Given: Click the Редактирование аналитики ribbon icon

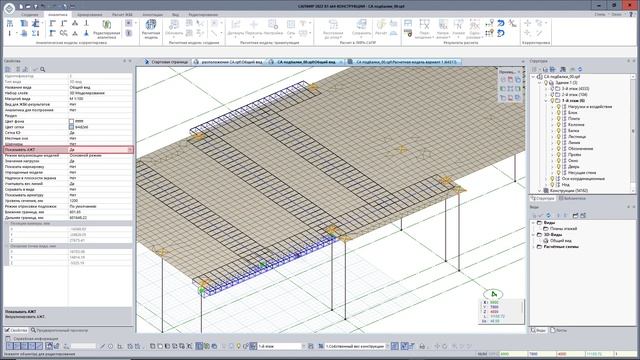Looking at the screenshot, I should click(107, 29).
